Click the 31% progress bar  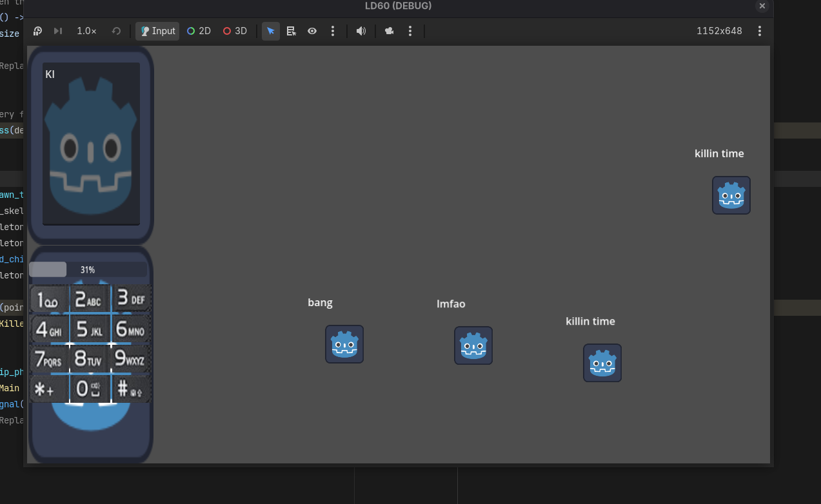pyautogui.click(x=88, y=269)
